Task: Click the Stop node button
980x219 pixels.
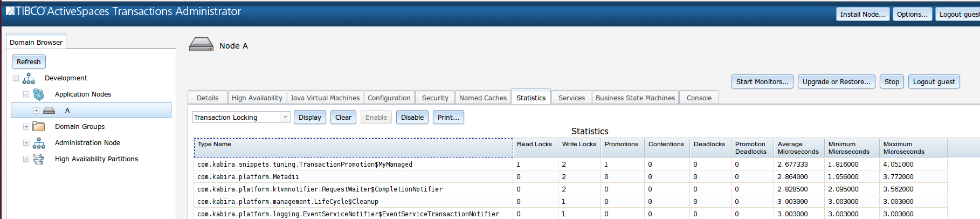Action: (x=892, y=81)
